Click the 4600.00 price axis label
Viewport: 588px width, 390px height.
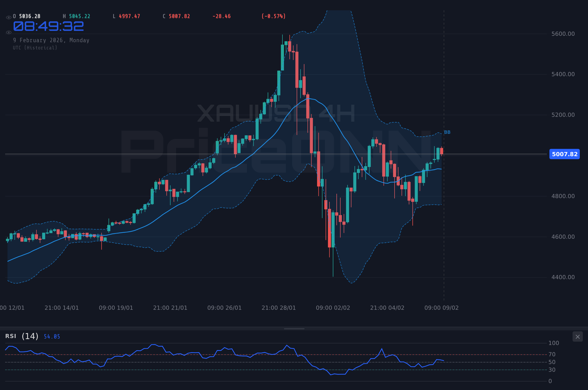click(563, 237)
